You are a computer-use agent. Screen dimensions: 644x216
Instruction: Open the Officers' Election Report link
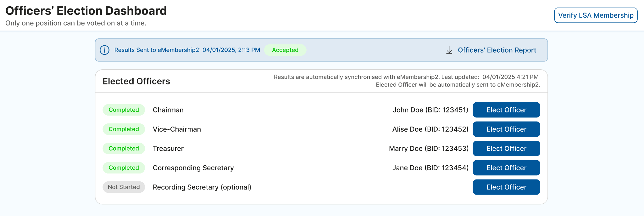(497, 50)
